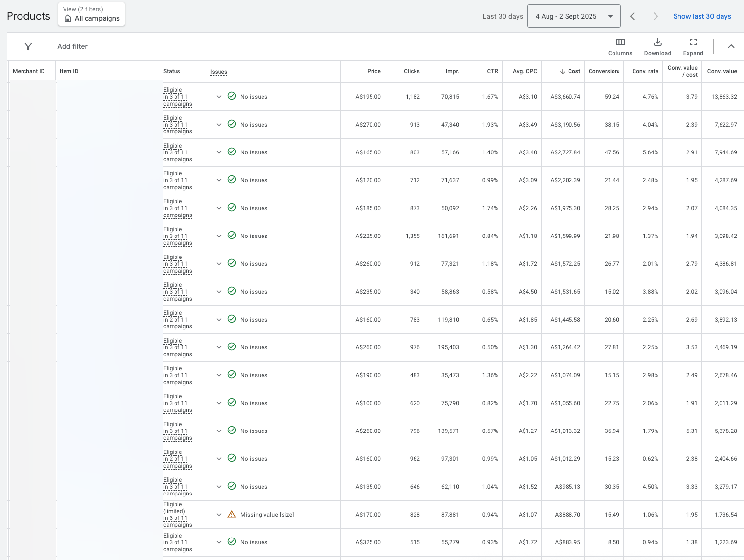Expand issues chevron for A$325.00 product row
The width and height of the screenshot is (744, 560).
(219, 542)
